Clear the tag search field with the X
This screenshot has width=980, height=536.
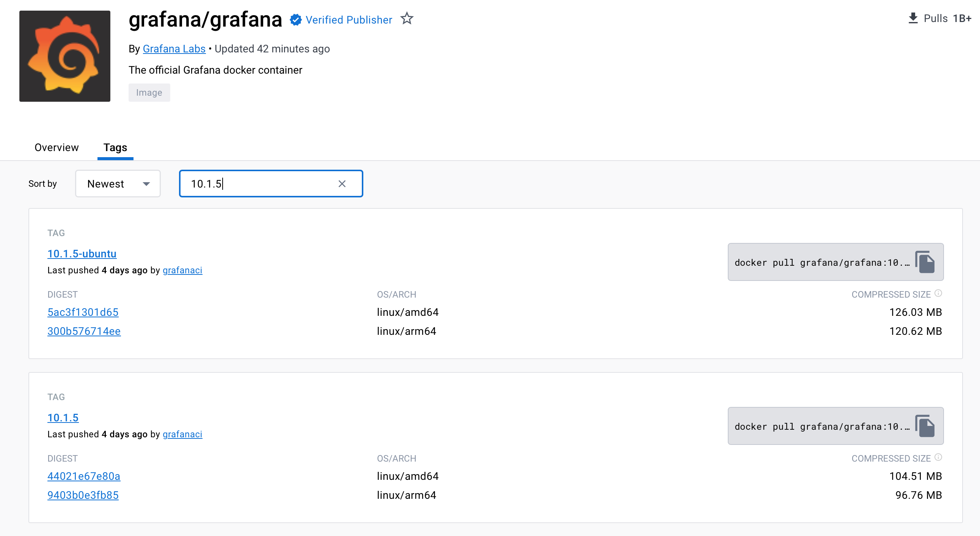click(342, 183)
